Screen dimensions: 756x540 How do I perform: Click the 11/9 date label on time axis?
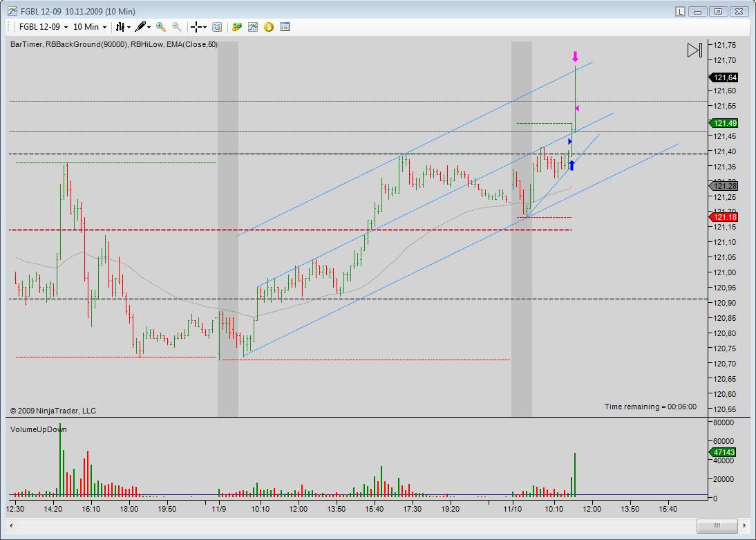pyautogui.click(x=219, y=509)
